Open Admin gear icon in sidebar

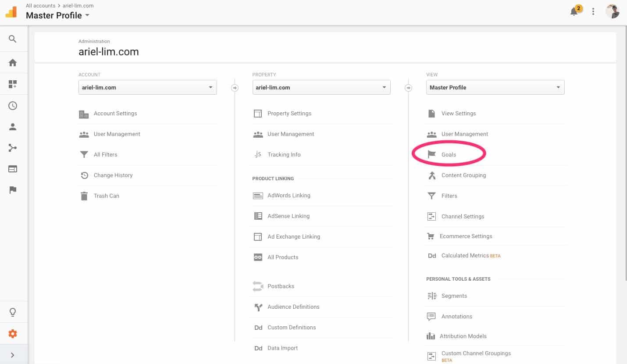pos(13,334)
